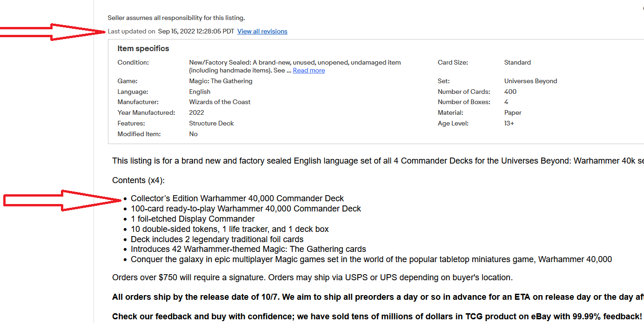Click the Number of Cards value 400

pos(510,92)
